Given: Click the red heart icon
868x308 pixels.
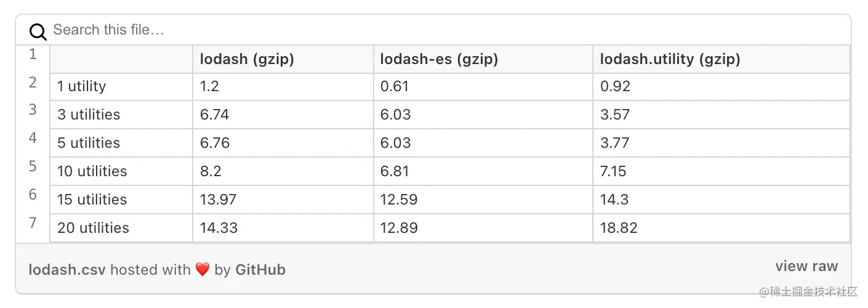Looking at the screenshot, I should pyautogui.click(x=203, y=269).
